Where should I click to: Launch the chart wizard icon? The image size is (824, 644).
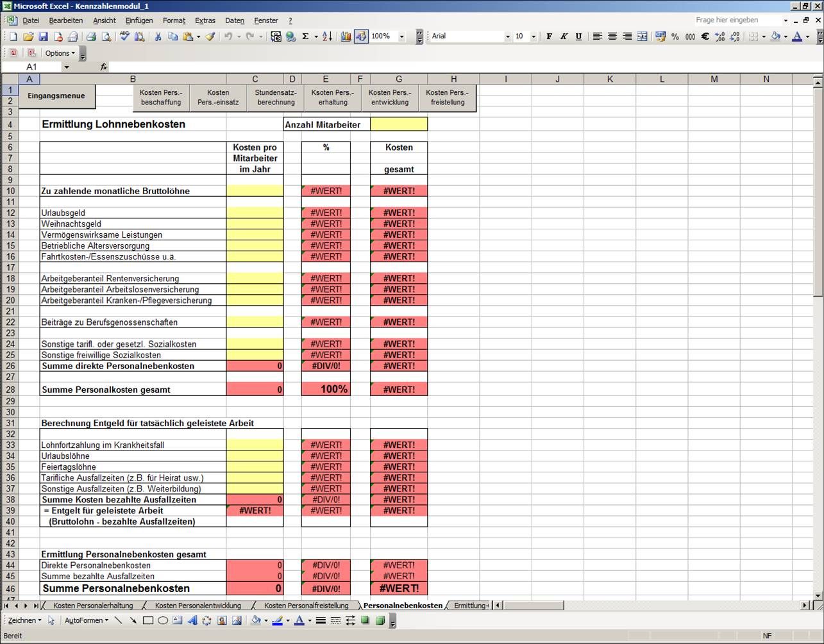[x=346, y=37]
